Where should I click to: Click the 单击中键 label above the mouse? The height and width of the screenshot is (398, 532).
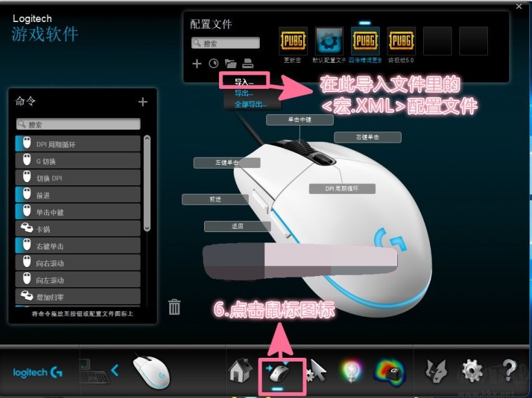tap(299, 119)
